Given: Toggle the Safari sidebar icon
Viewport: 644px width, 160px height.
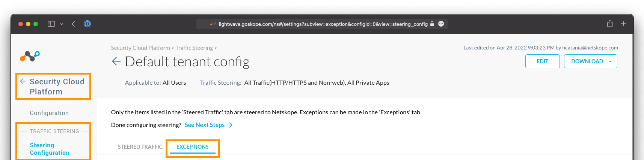Looking at the screenshot, I should [x=51, y=24].
